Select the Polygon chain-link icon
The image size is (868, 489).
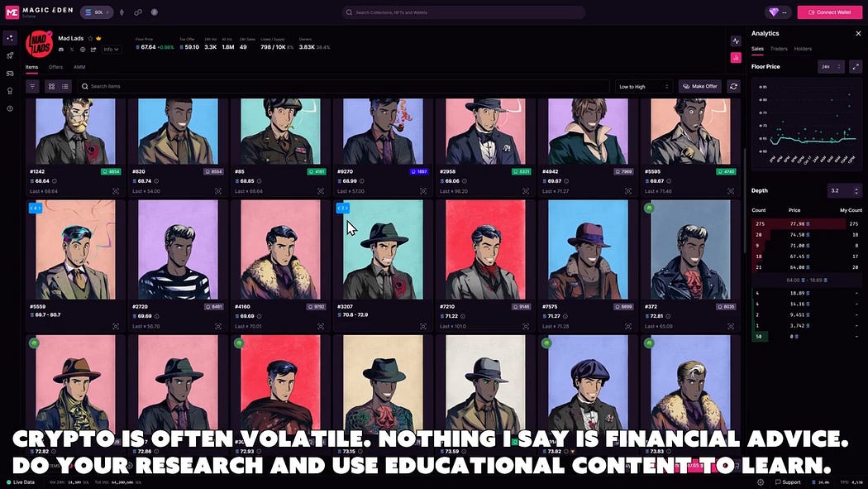click(x=138, y=12)
